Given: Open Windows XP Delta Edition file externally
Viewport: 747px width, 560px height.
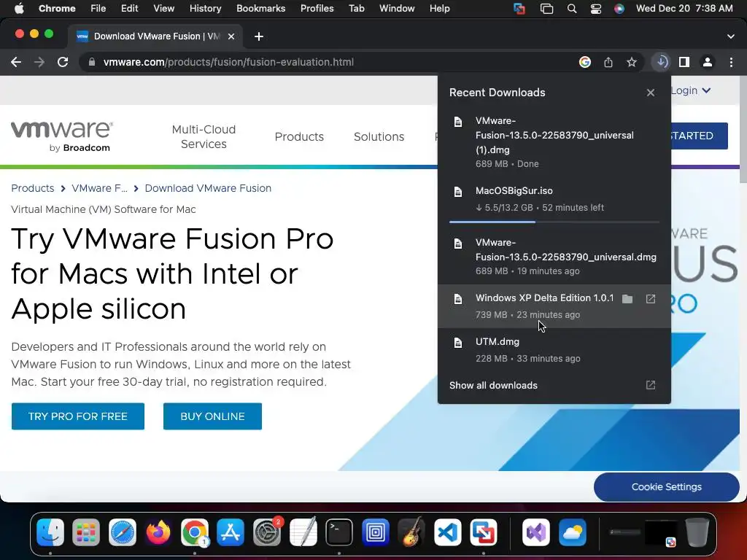Looking at the screenshot, I should pos(650,299).
